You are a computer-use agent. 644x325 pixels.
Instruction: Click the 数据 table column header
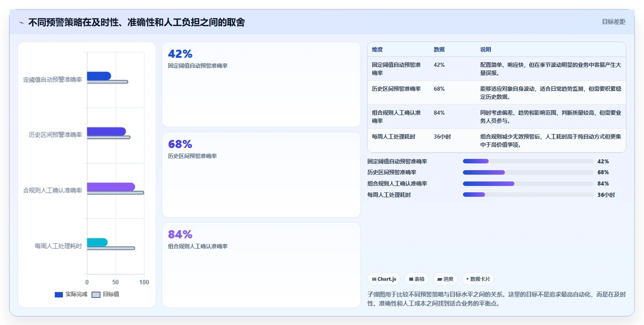(x=439, y=50)
